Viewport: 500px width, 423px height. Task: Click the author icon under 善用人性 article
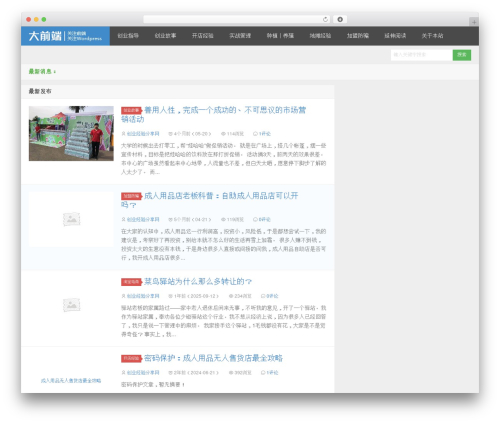coord(123,134)
